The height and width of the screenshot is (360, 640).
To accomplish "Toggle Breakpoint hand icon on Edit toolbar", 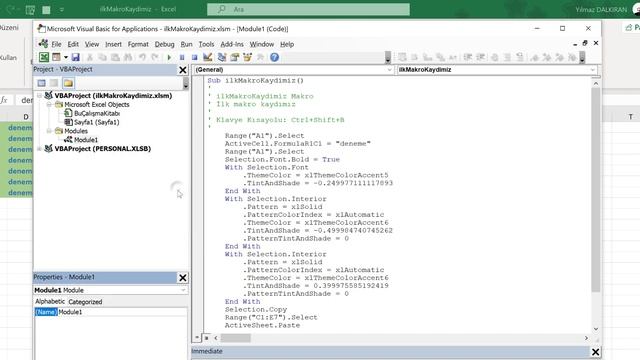I will [x=494, y=58].
